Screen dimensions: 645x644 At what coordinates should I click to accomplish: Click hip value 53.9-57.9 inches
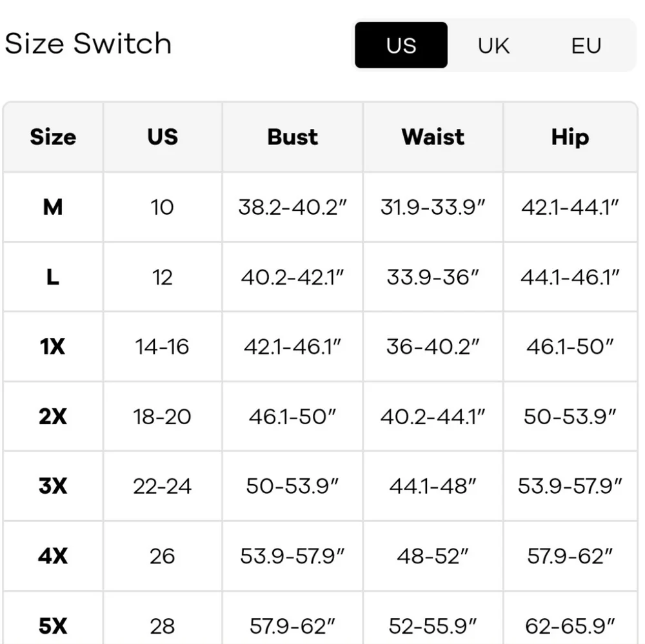(x=570, y=485)
